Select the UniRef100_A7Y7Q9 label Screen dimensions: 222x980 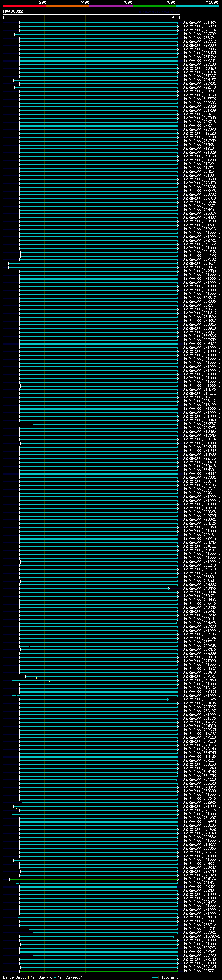199,34
